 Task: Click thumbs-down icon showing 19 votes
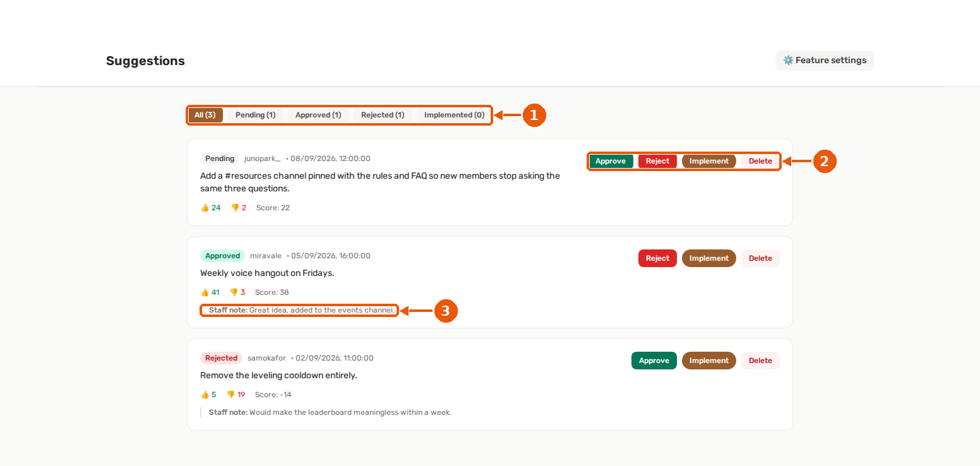(230, 395)
